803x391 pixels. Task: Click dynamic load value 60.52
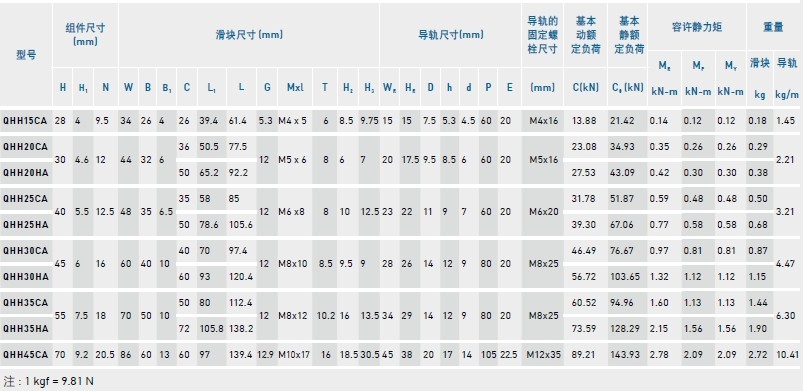click(584, 303)
